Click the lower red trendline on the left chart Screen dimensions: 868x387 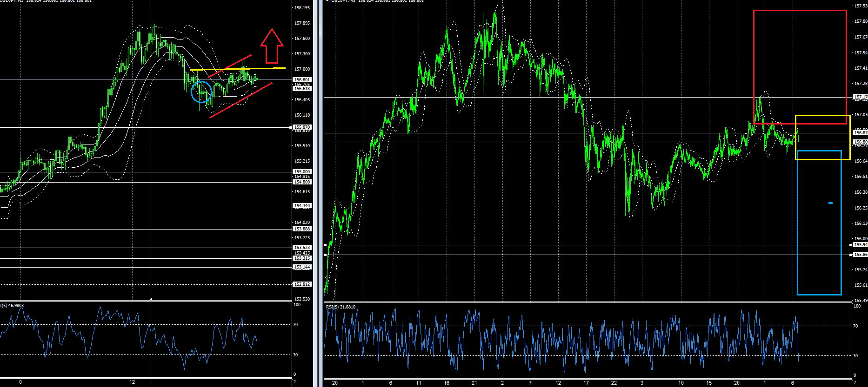click(240, 100)
